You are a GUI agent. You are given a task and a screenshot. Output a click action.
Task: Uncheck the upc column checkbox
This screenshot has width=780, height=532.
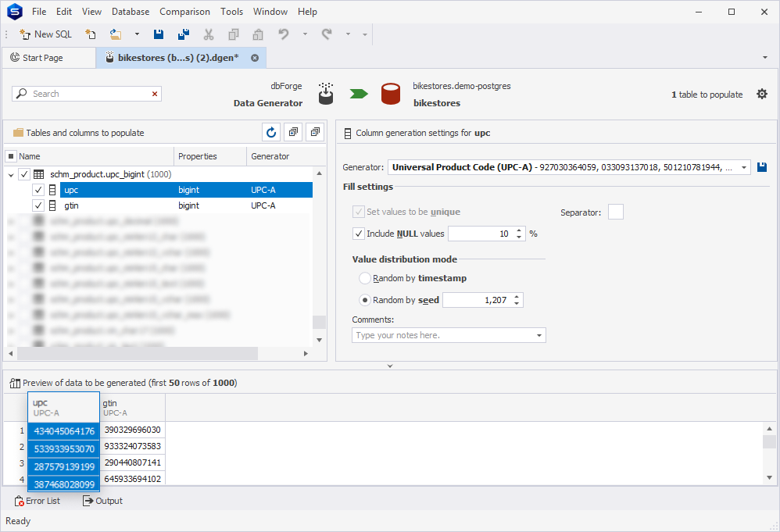pos(38,190)
